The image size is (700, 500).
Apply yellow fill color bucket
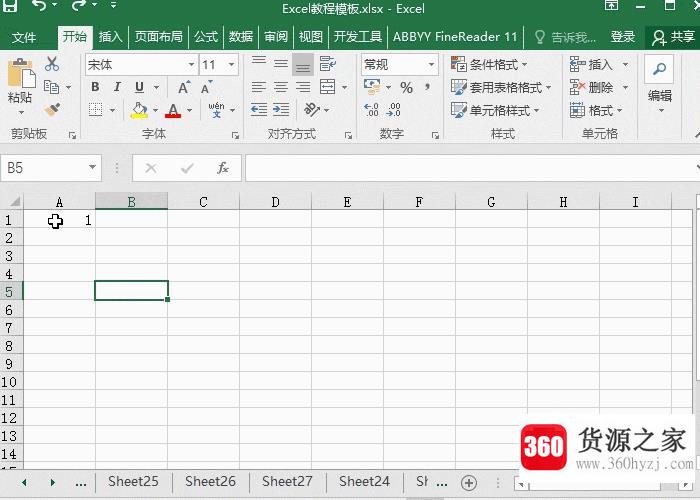tap(139, 110)
